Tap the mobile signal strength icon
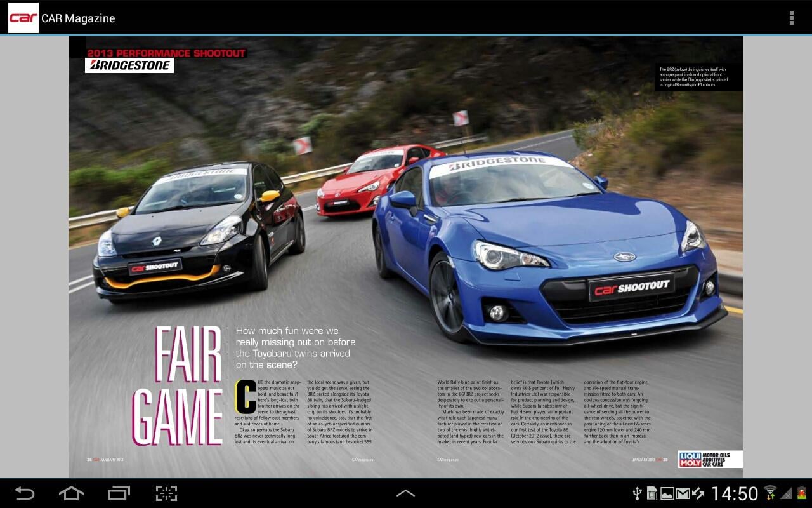 (x=786, y=493)
